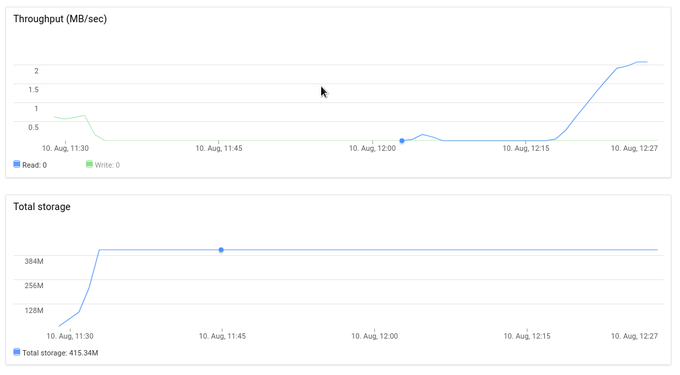Screen dimensions: 680x375
Task: Click the read throughput peak near 12:27
Action: point(642,62)
